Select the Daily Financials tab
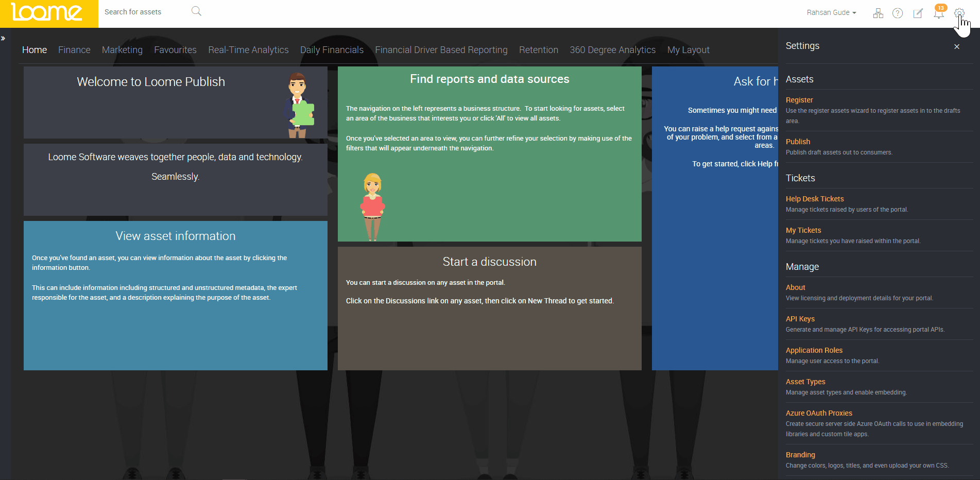980x480 pixels. coord(332,50)
